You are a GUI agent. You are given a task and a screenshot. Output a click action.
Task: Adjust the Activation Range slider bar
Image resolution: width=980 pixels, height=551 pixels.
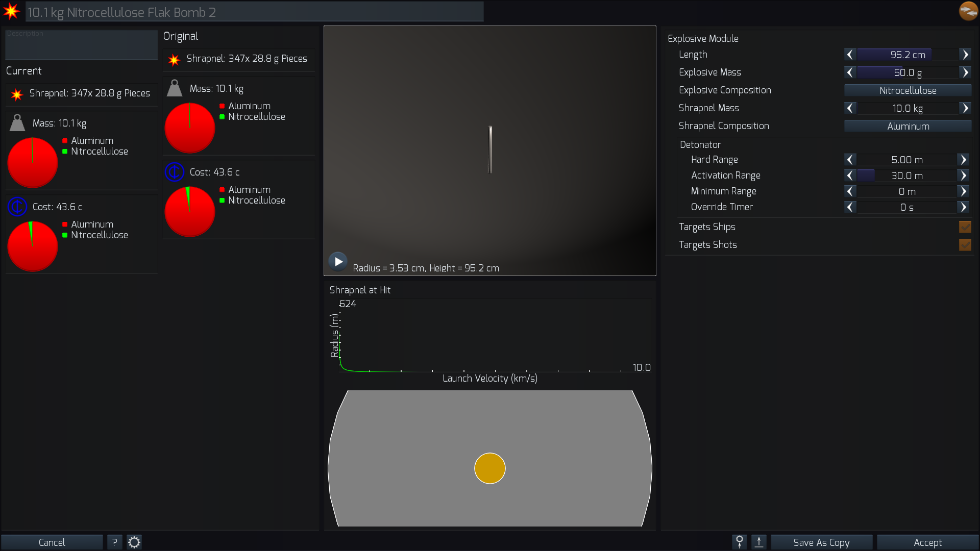[x=906, y=176]
